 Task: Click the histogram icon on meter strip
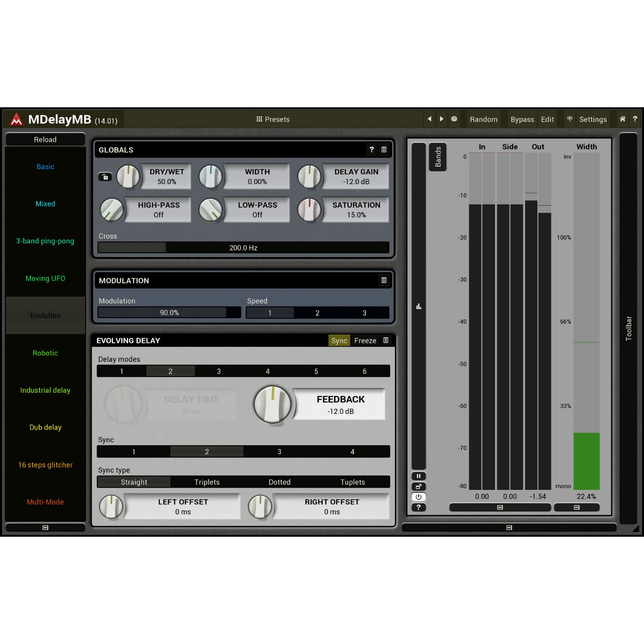click(x=419, y=306)
